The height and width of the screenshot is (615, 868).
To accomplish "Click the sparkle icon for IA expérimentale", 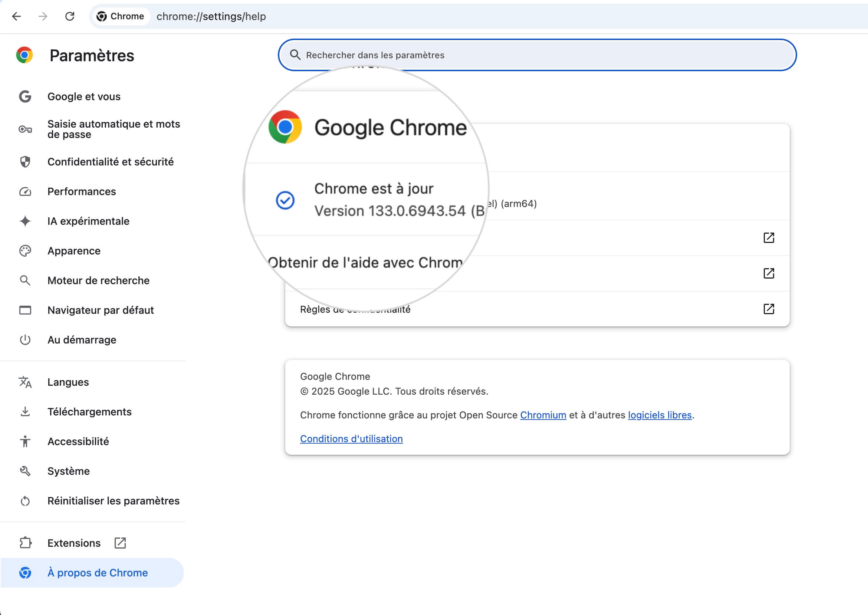I will (25, 221).
